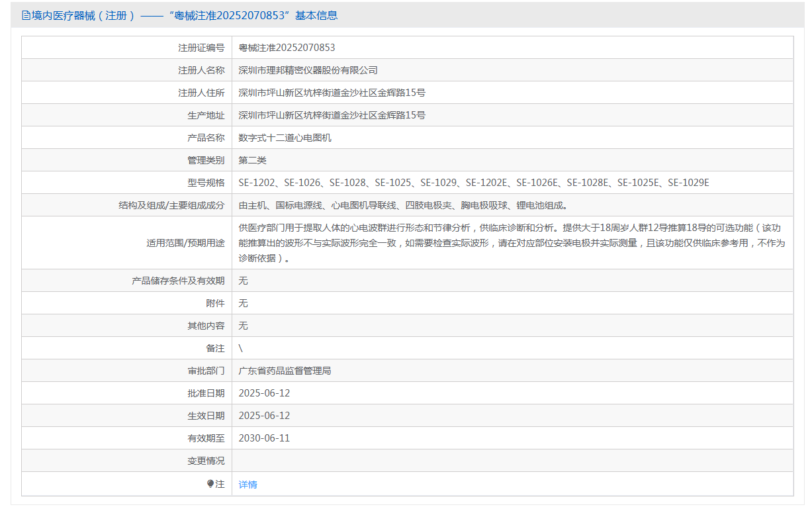The height and width of the screenshot is (513, 812).
Task: Click the backslash value in the 备注 row
Action: coord(241,348)
